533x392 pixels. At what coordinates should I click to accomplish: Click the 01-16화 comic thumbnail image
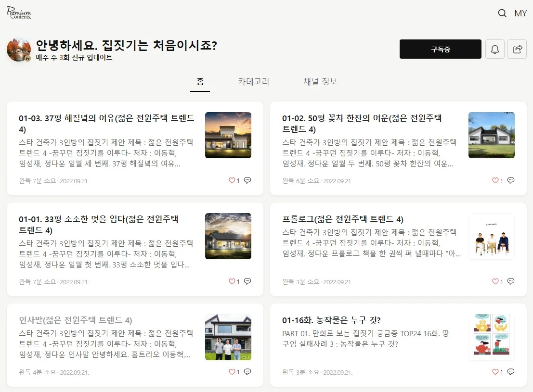(x=491, y=337)
